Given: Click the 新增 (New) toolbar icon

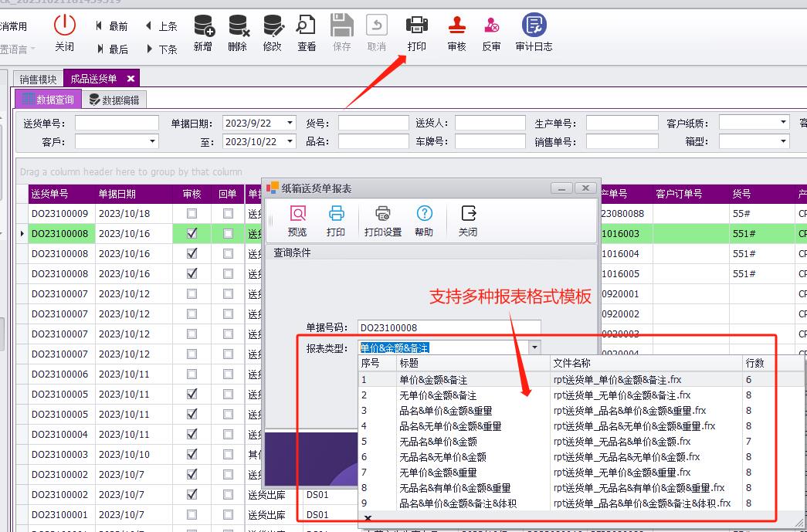Looking at the screenshot, I should pos(202,32).
